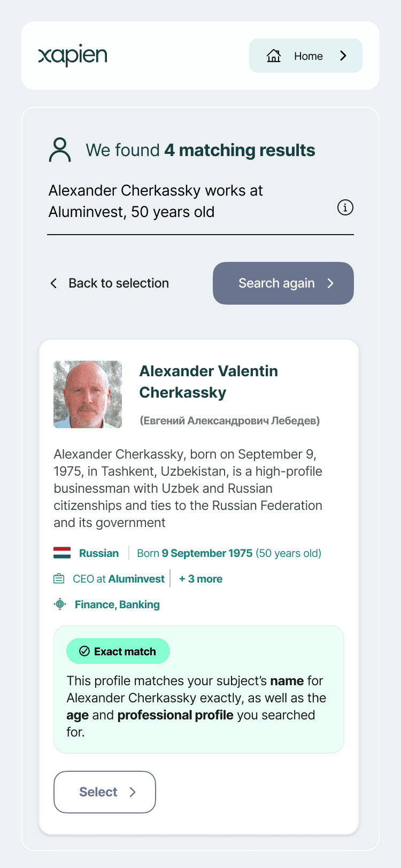Open the Aluminvest company link

coord(136,579)
